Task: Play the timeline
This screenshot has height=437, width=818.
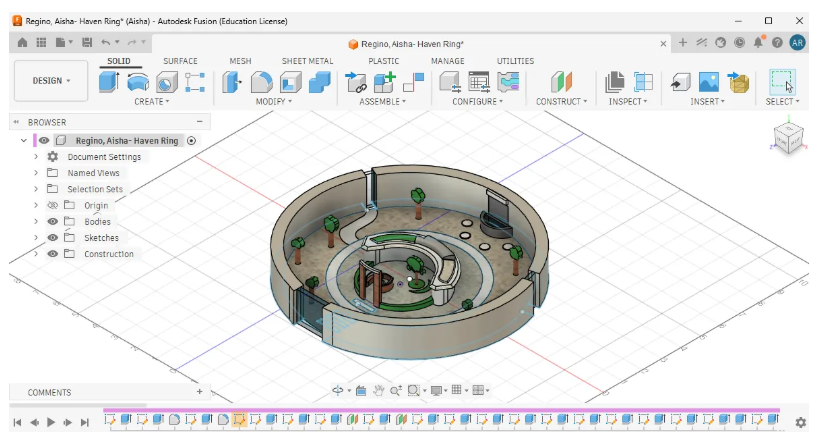Action: coord(51,422)
